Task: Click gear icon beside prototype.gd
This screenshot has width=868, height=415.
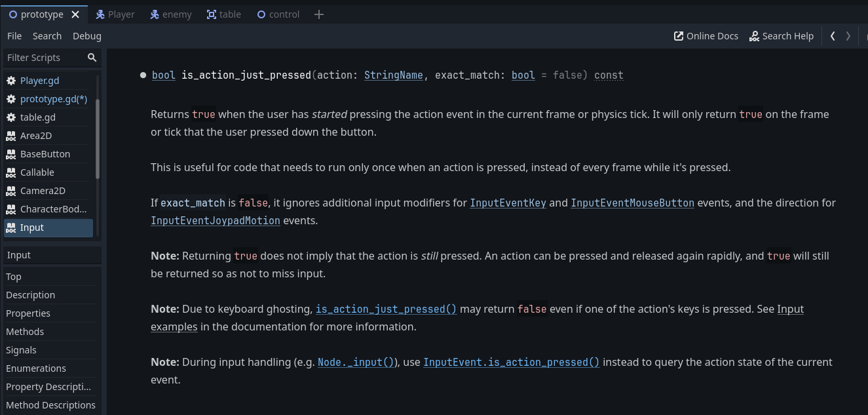Action: (11, 99)
